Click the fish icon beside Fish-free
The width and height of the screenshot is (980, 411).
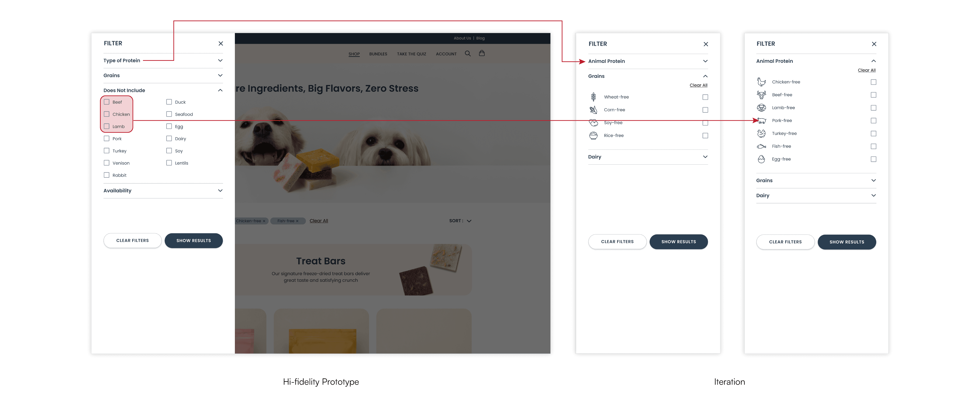point(761,146)
